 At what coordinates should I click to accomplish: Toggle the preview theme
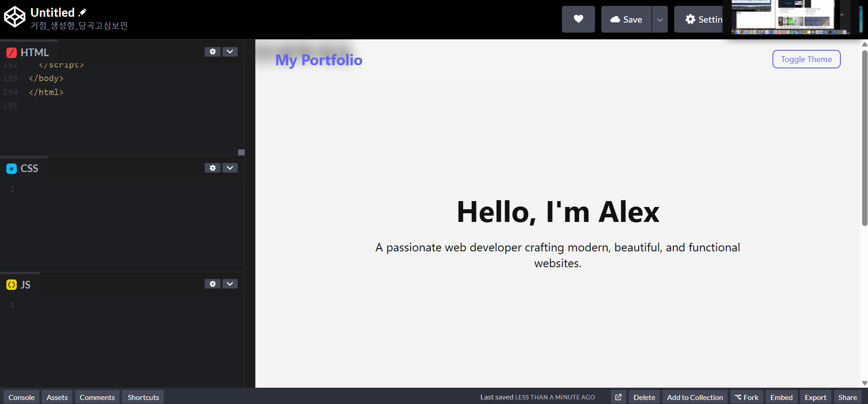coord(806,59)
